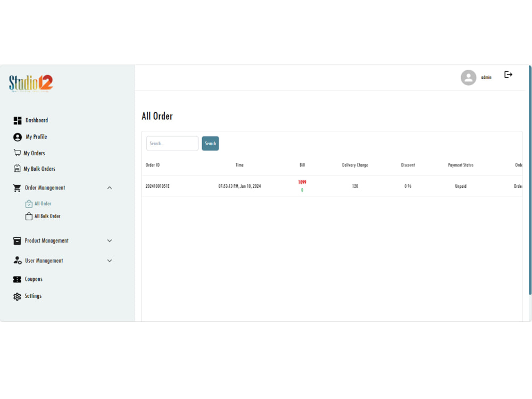Open the All Order submenu item

43,204
